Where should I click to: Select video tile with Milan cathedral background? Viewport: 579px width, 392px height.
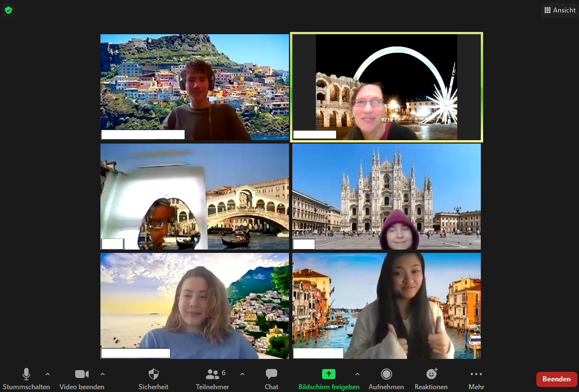click(387, 196)
